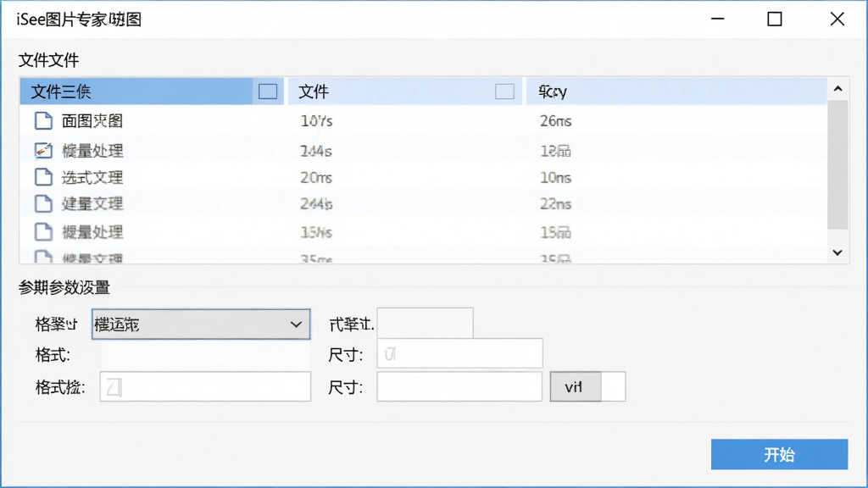
Task: Toggle the checkbox in the 文件三佚 header
Action: tap(268, 91)
